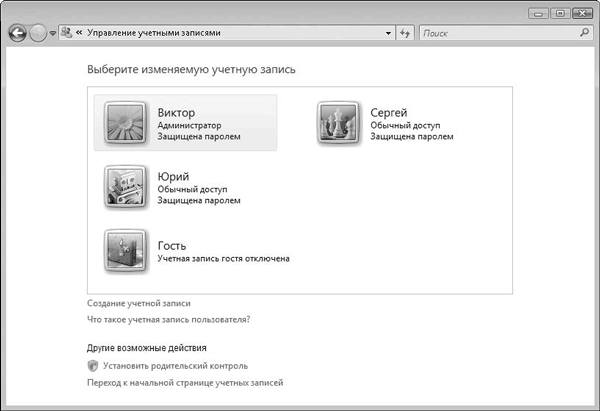Select the Гость guest account suitcase icon
The height and width of the screenshot is (411, 600).
126,250
